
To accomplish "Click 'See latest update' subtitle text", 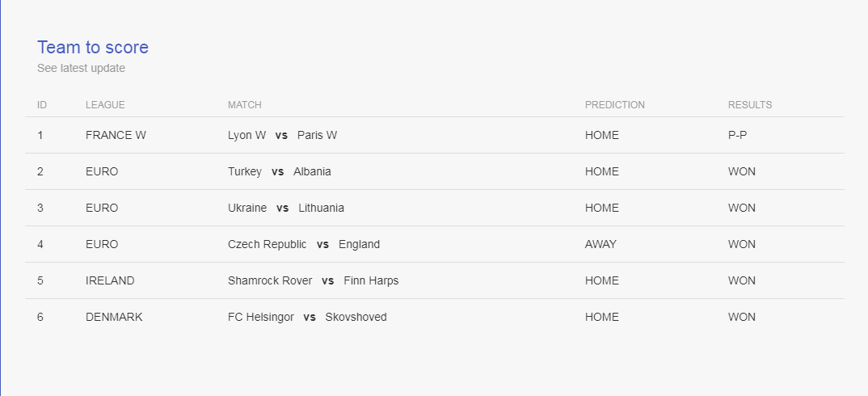I will coord(81,68).
